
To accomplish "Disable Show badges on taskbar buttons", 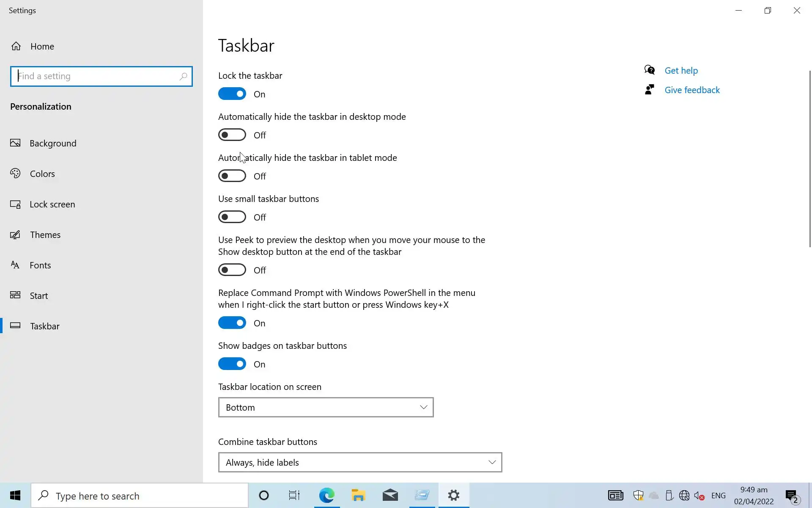I will click(x=232, y=364).
